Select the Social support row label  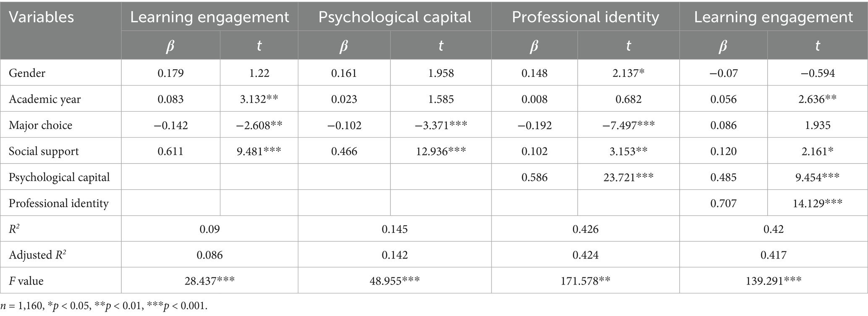click(x=44, y=151)
